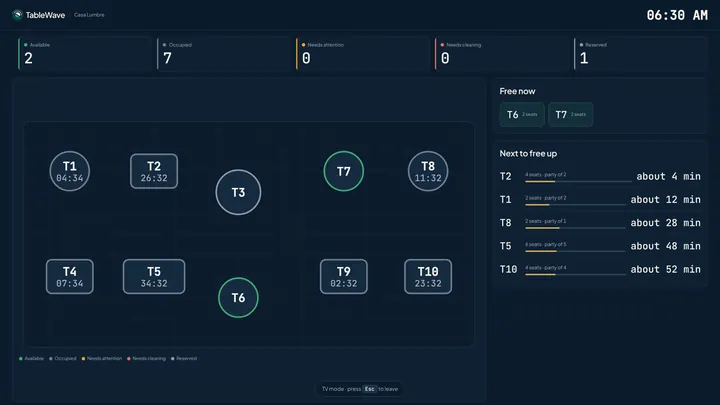Image resolution: width=720 pixels, height=405 pixels.
Task: Open the Reserved count card
Action: coord(640,54)
